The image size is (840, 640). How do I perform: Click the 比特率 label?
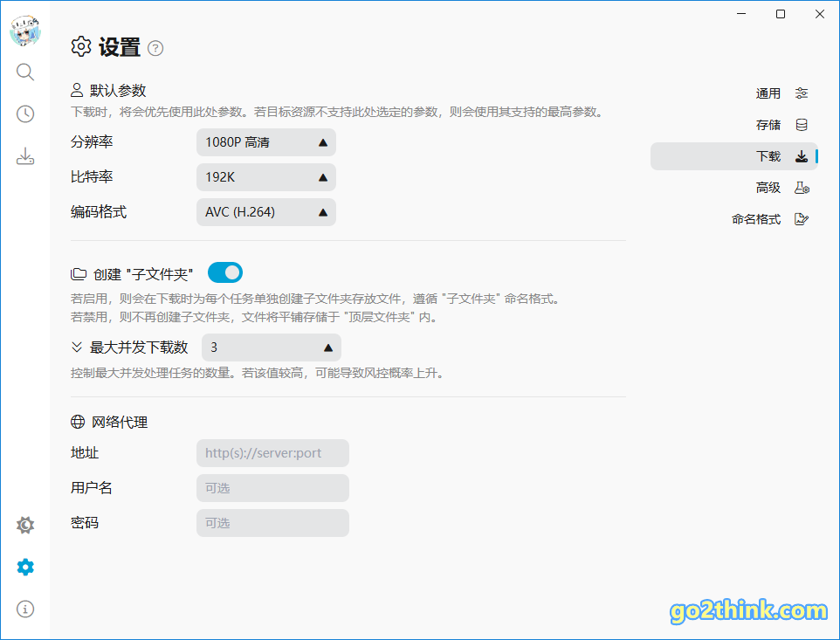pyautogui.click(x=92, y=176)
